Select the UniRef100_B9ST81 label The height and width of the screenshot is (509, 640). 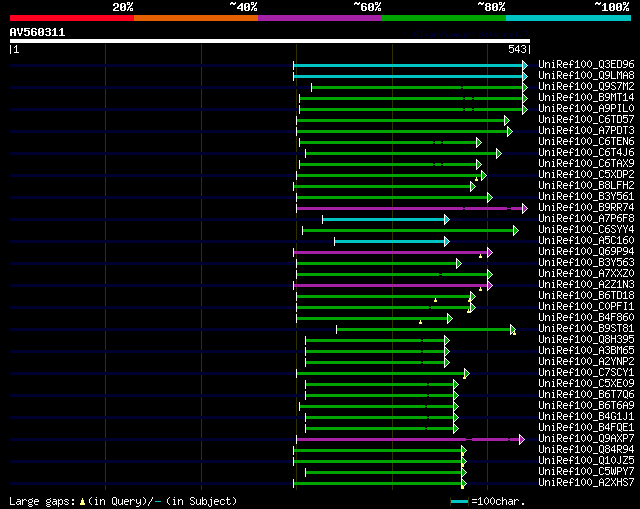(x=586, y=329)
